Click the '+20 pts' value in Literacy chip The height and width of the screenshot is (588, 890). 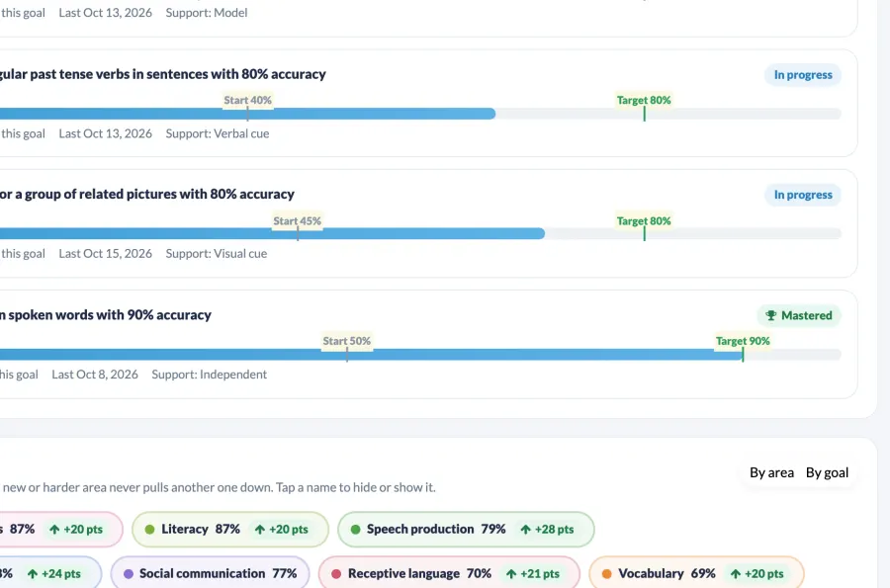pyautogui.click(x=289, y=529)
